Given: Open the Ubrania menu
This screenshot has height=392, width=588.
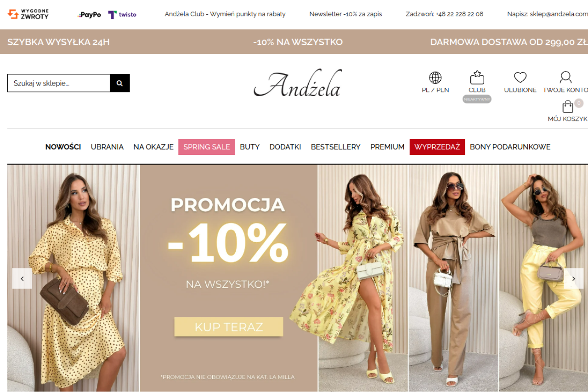Looking at the screenshot, I should click(x=107, y=147).
